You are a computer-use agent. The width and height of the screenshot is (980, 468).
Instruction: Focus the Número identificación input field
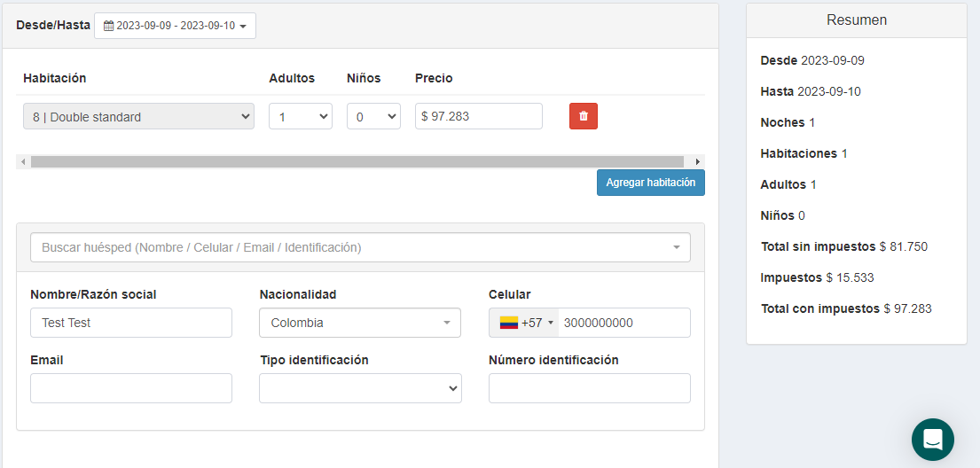pos(589,388)
